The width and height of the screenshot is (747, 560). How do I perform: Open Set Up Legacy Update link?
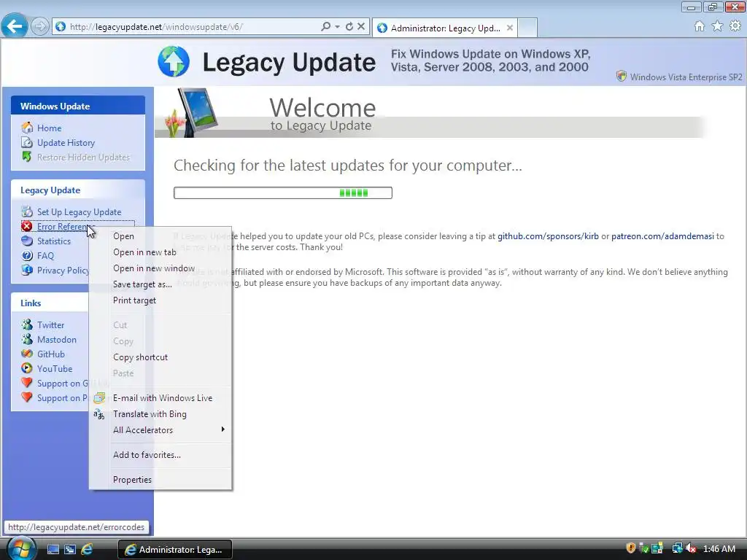[x=79, y=212]
